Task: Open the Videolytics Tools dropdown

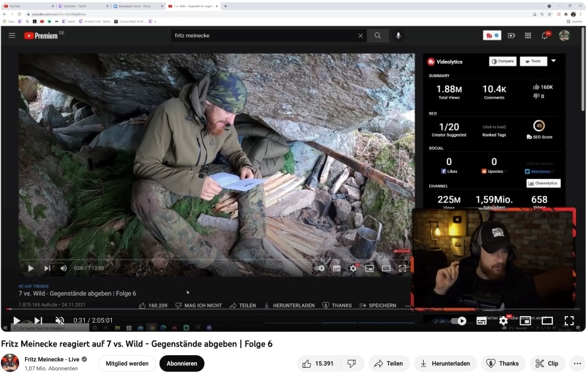Action: pos(533,62)
